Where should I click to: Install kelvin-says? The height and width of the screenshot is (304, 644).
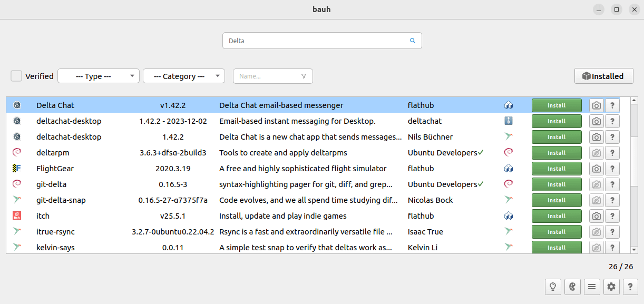557,247
